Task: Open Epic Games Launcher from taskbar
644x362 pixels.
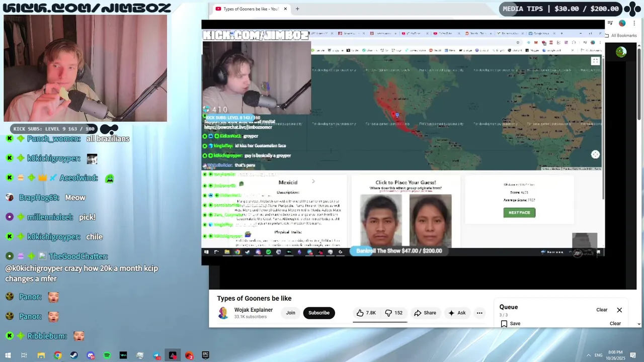Action: pos(206,355)
